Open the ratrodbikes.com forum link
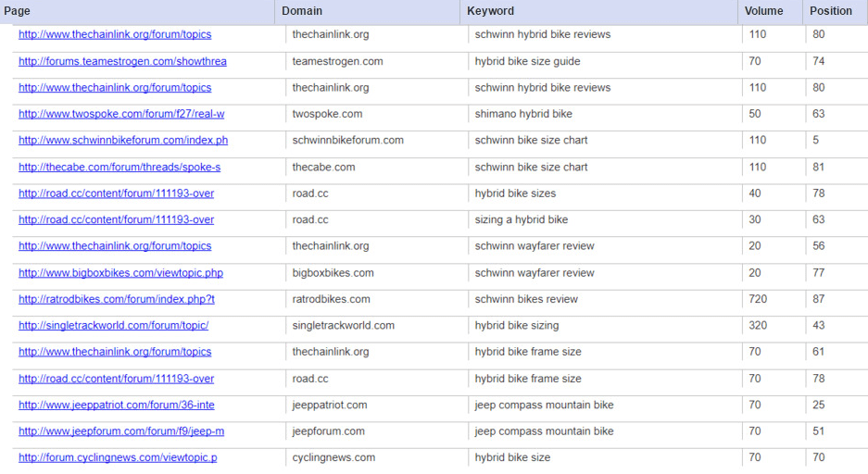 (x=116, y=299)
